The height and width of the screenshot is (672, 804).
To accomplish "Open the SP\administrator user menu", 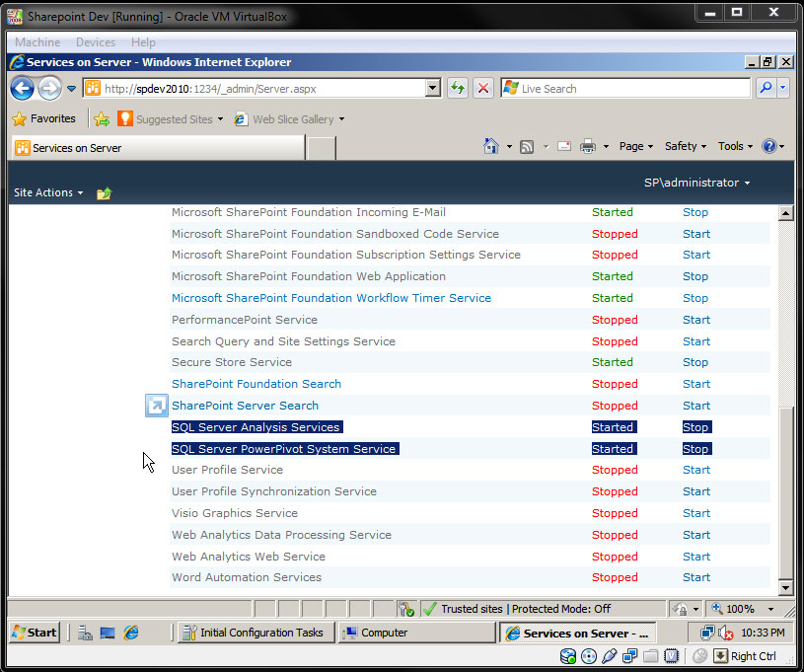I will pyautogui.click(x=696, y=183).
